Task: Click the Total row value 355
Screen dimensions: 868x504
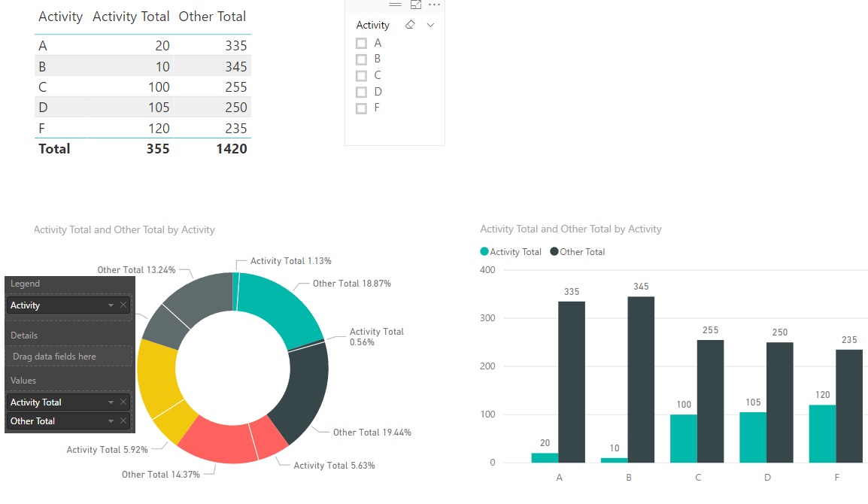Action: [x=158, y=148]
